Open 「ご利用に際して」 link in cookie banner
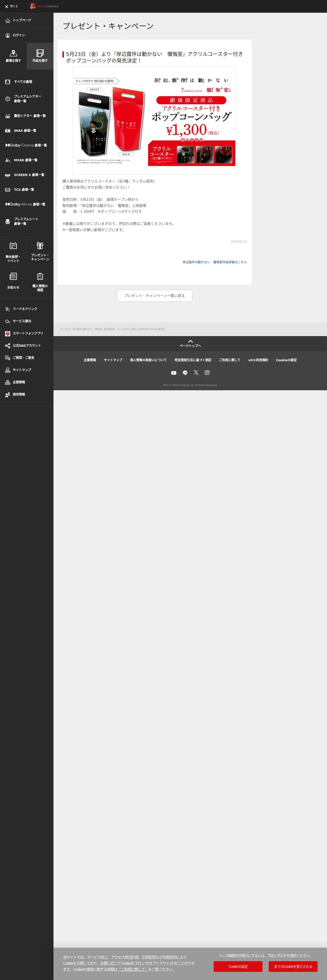The image size is (327, 980). 133,969
